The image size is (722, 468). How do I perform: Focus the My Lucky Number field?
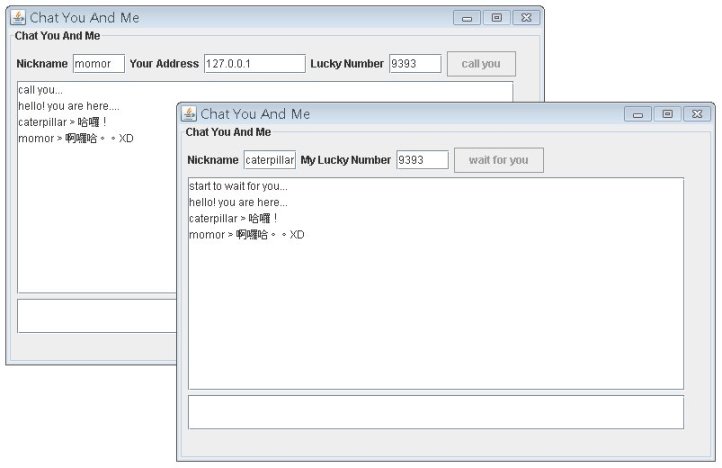(x=422, y=160)
